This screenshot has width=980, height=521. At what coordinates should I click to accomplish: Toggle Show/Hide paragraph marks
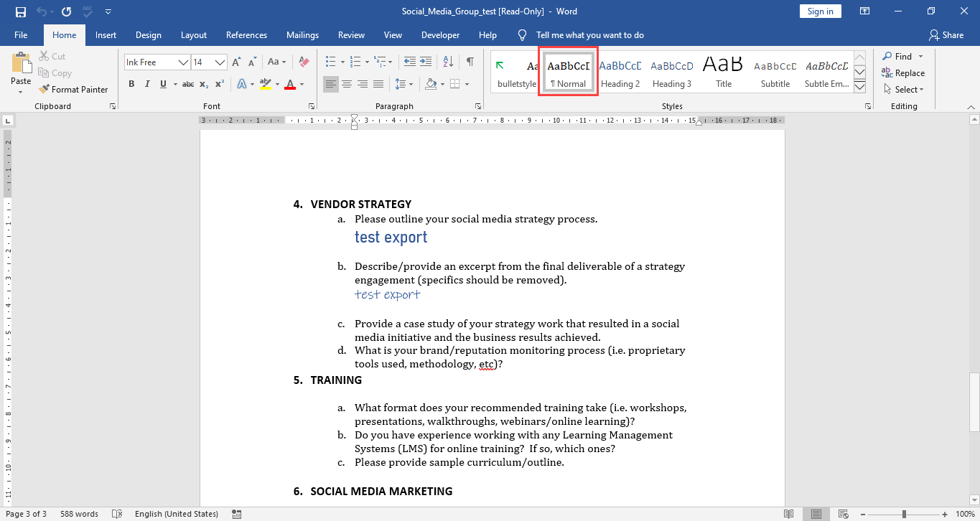(470, 62)
